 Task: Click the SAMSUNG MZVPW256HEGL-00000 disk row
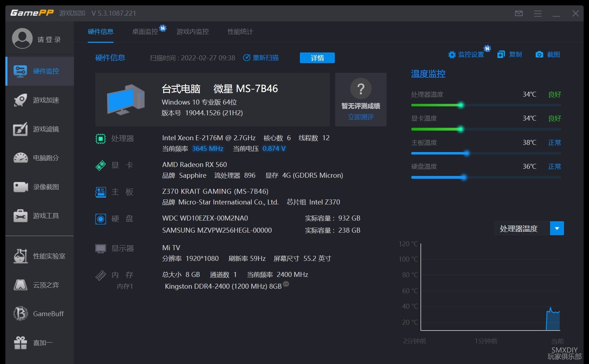[261, 230]
